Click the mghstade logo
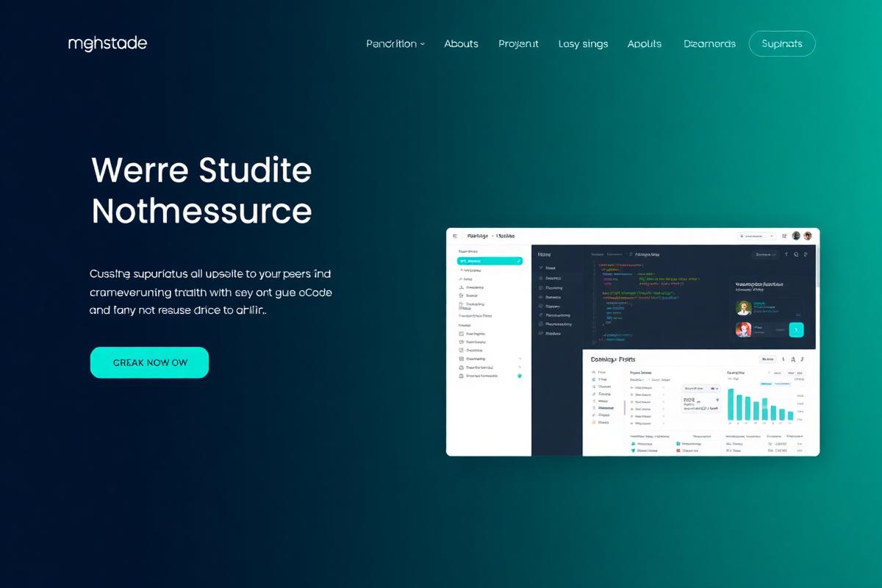Screen dimensions: 882x588 [x=107, y=43]
